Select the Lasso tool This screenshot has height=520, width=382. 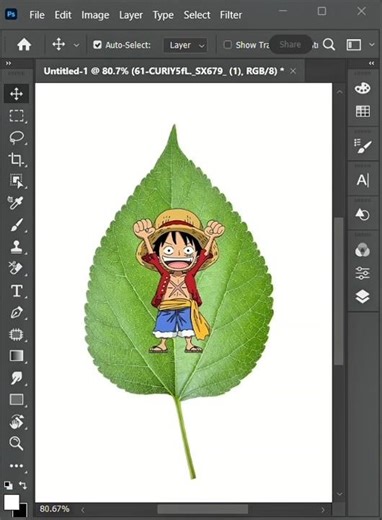tap(16, 137)
